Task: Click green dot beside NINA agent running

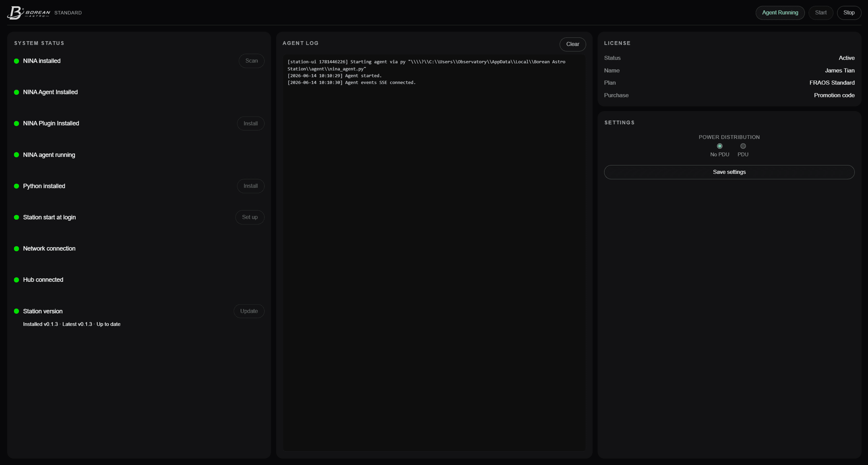Action: coord(16,155)
